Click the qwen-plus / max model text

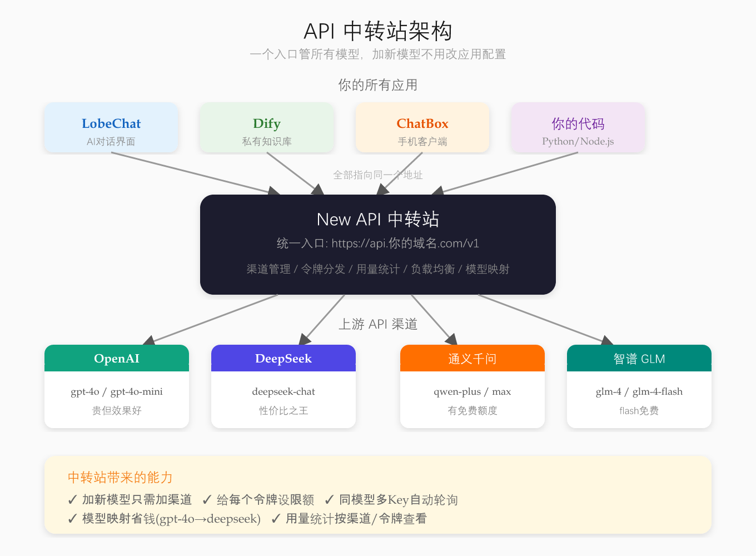(472, 391)
